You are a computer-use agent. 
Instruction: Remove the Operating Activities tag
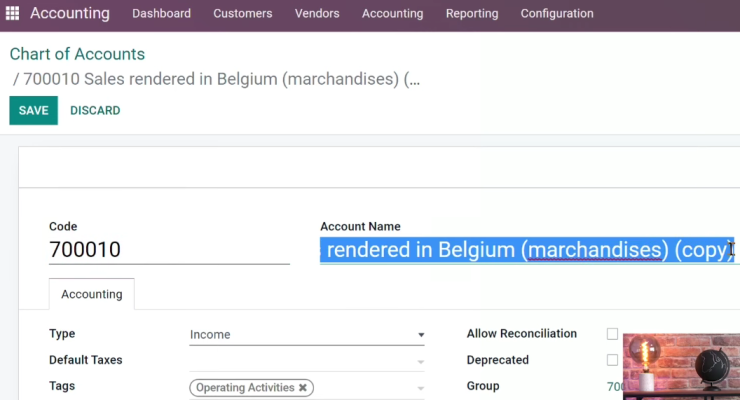click(303, 388)
